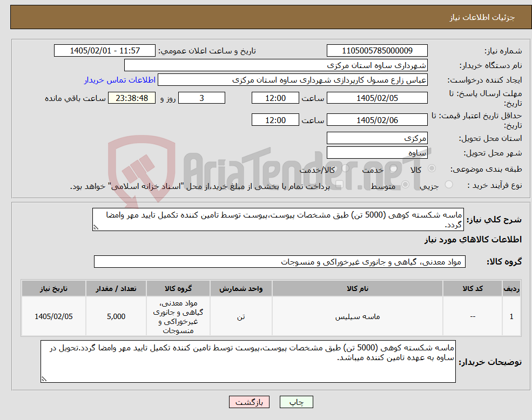Click the شرح کلی نیاز description textarea
532x420 pixels.
[278, 220]
